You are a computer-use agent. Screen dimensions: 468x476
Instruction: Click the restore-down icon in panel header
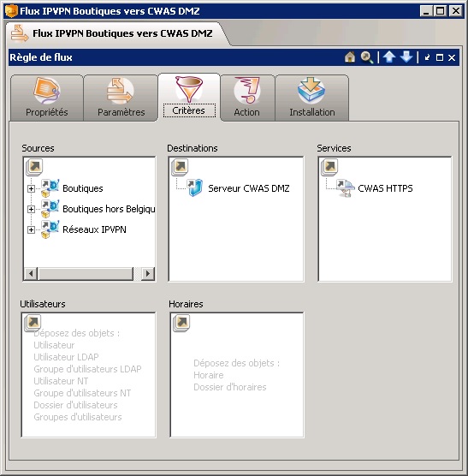[x=427, y=57]
